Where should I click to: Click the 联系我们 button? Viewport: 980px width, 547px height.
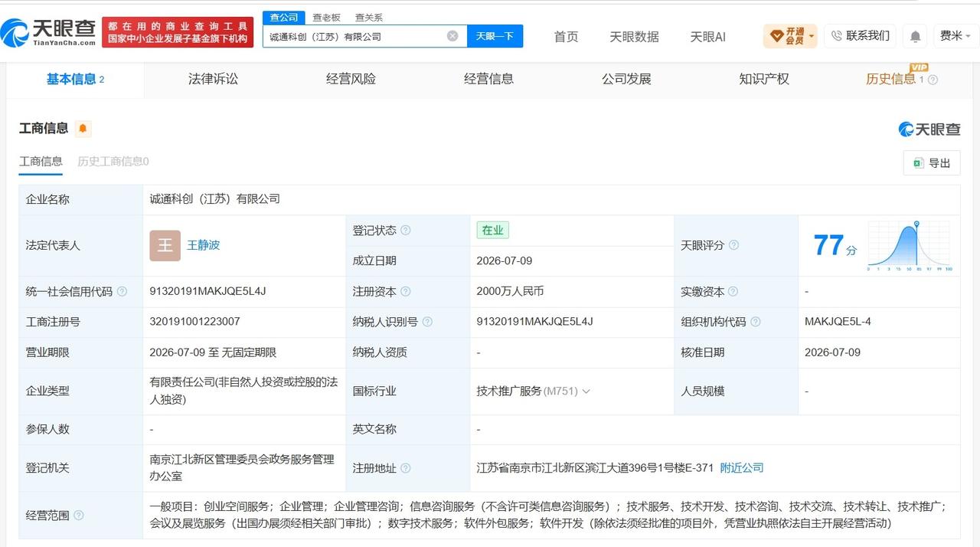click(860, 36)
